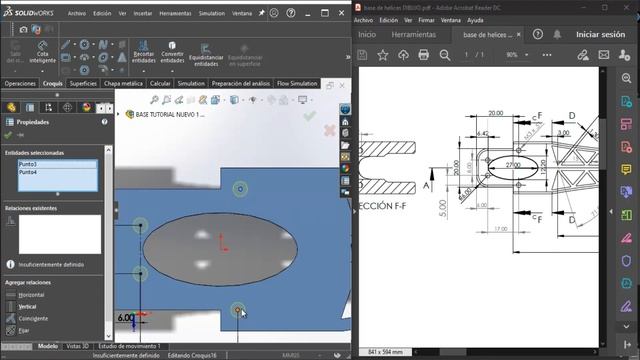This screenshot has height=360, width=640.
Task: Expand the BASE TUTORIAL NUEVO 1 tree
Action: 119,114
